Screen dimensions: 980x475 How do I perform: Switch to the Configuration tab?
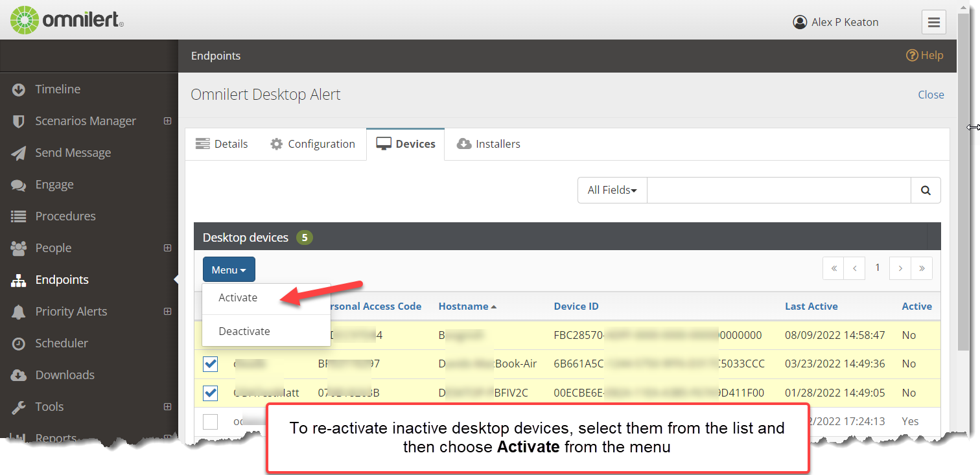(313, 144)
